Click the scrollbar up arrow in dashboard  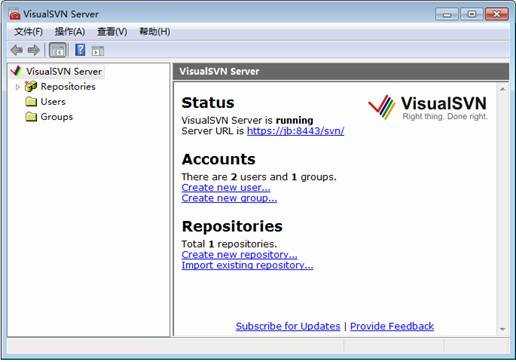(x=502, y=89)
